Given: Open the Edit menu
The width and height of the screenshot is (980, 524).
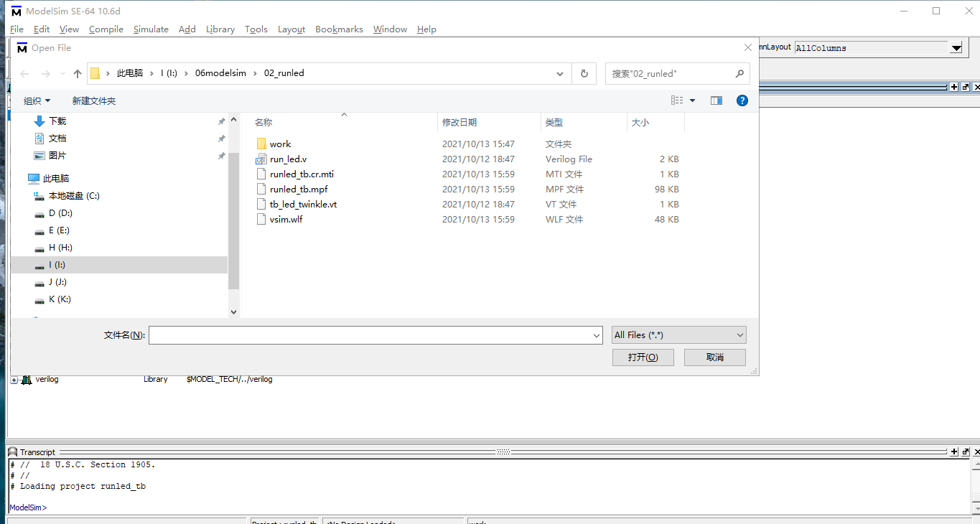Looking at the screenshot, I should pyautogui.click(x=42, y=29).
